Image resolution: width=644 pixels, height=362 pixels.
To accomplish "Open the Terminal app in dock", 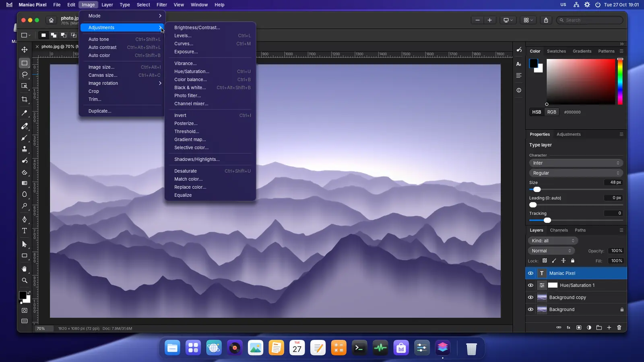I will click(359, 348).
